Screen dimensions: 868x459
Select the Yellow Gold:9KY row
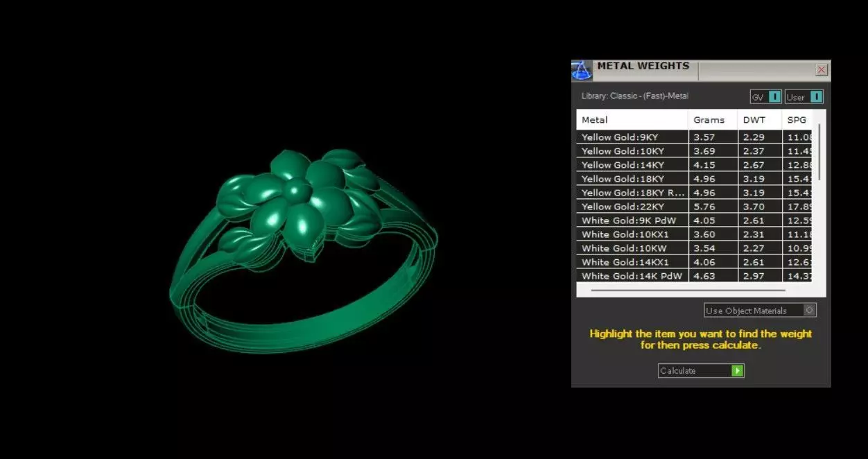pos(694,137)
